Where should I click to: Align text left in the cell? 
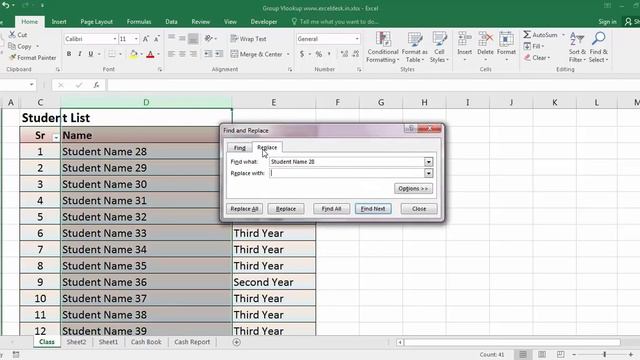coord(171,54)
